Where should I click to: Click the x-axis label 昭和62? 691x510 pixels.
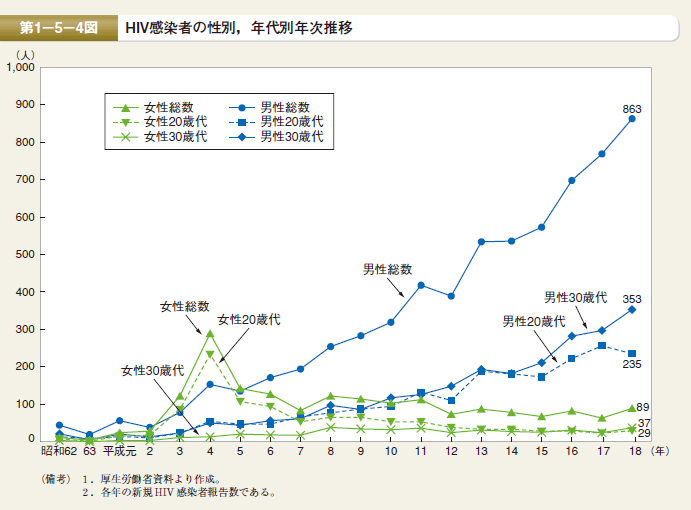coord(59,451)
